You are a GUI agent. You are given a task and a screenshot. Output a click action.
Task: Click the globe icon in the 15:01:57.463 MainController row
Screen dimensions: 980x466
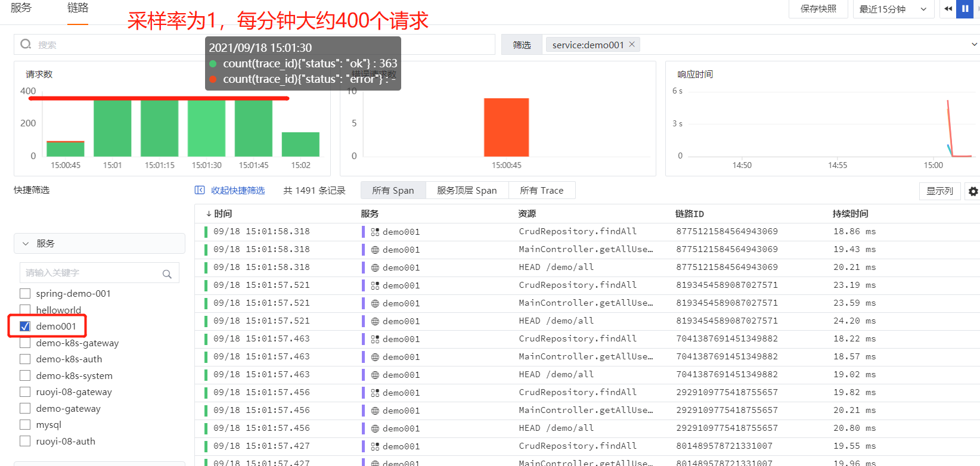[375, 357]
